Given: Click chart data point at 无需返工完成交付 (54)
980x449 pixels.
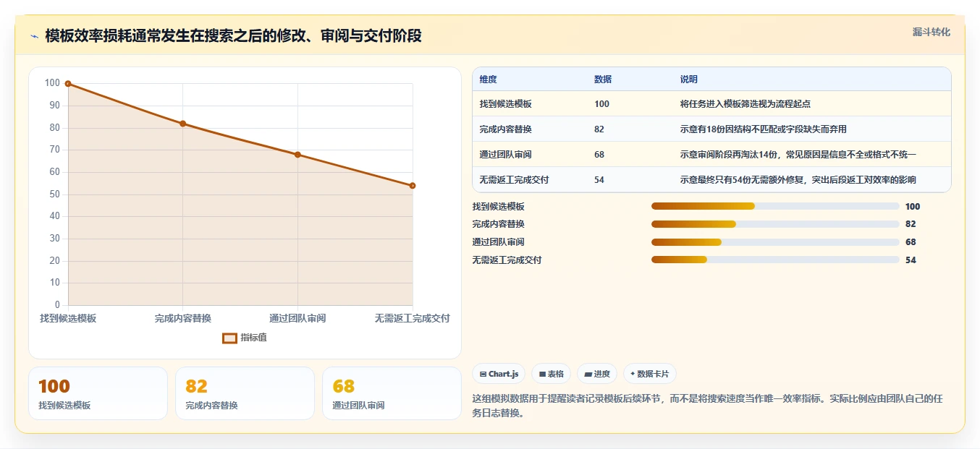Looking at the screenshot, I should coord(413,186).
